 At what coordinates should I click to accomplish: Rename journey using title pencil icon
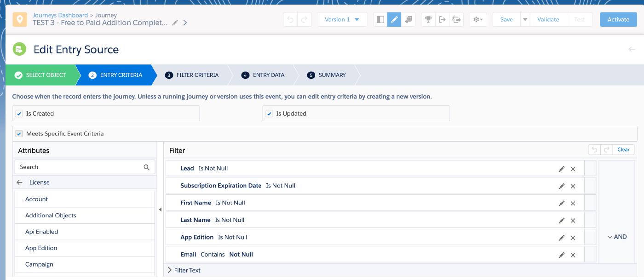(x=175, y=23)
